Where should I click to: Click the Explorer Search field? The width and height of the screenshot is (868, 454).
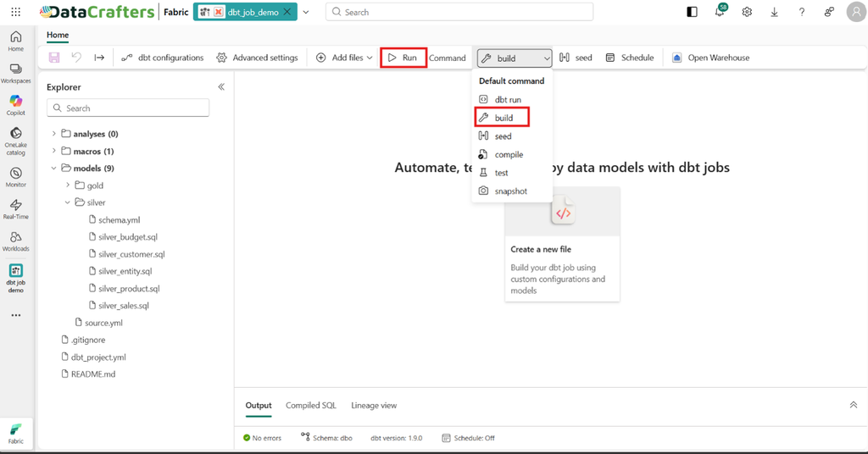pyautogui.click(x=128, y=108)
